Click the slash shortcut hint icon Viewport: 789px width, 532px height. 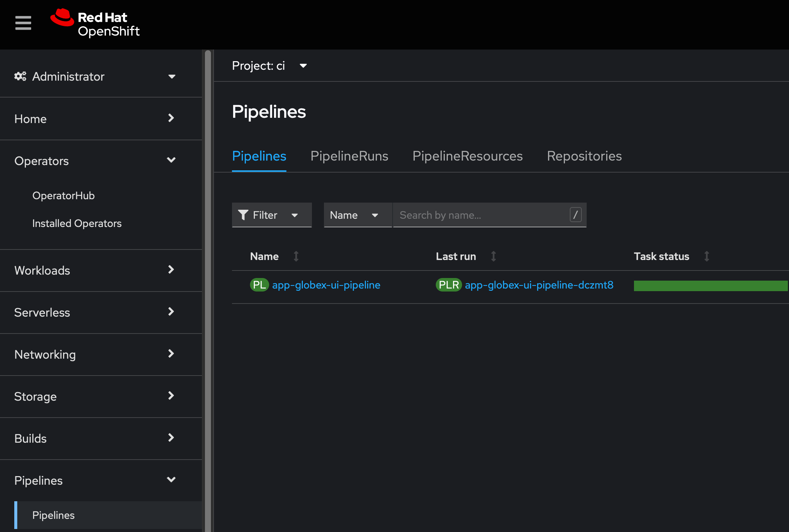(575, 215)
